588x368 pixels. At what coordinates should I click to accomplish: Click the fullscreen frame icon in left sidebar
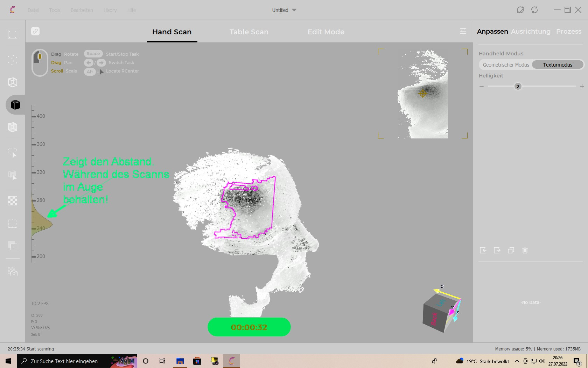[x=13, y=34]
